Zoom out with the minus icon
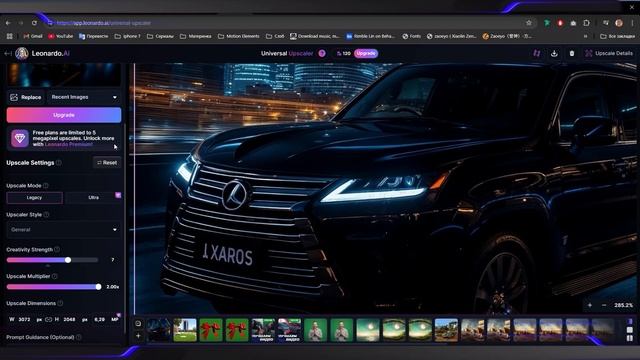Viewport: 640px width, 360px height. 604,305
